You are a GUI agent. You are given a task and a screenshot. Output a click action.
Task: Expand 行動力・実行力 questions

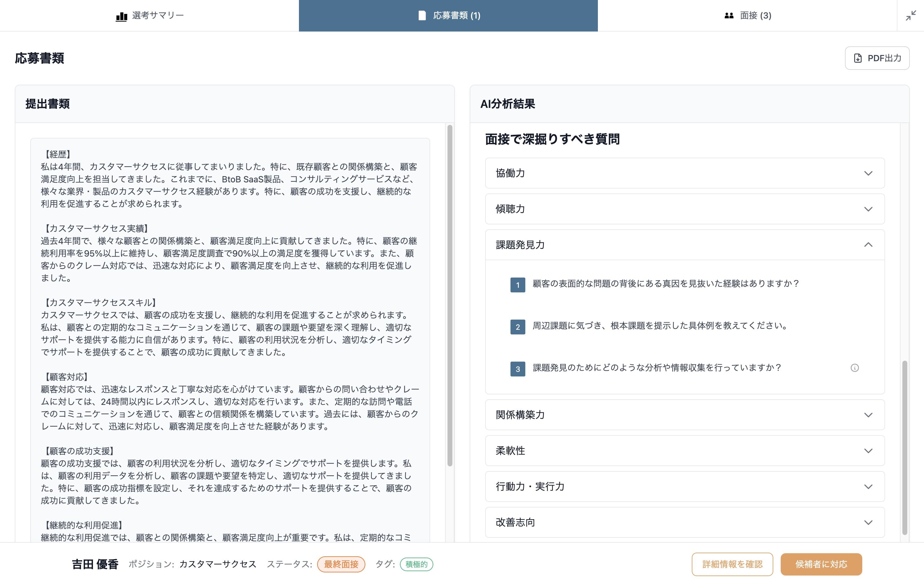685,486
